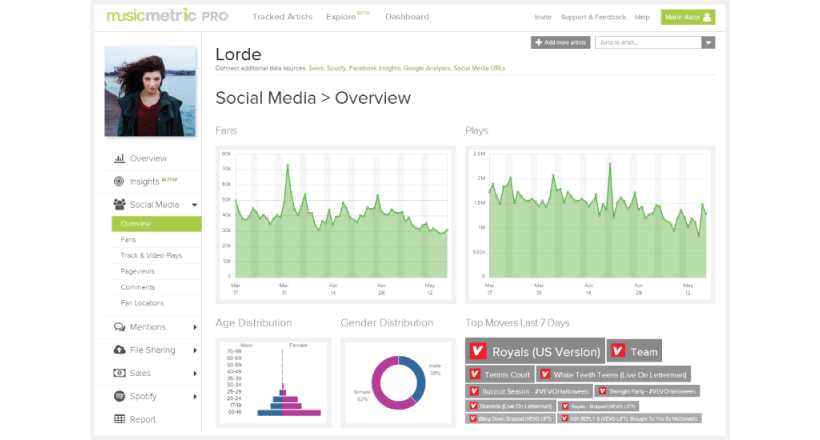820x440 pixels.
Task: Connect Sales data source link
Action: point(316,68)
